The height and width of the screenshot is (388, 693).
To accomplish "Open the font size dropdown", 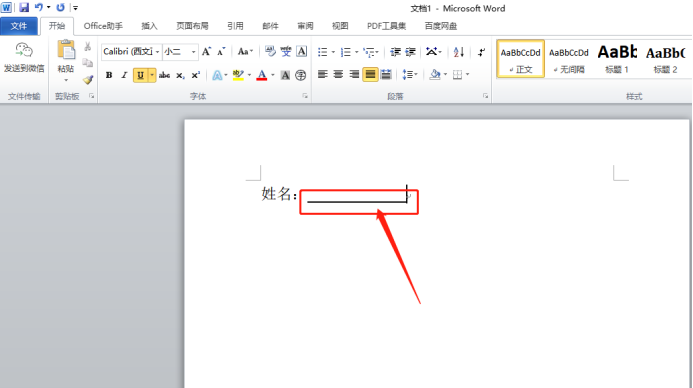I will coord(193,52).
